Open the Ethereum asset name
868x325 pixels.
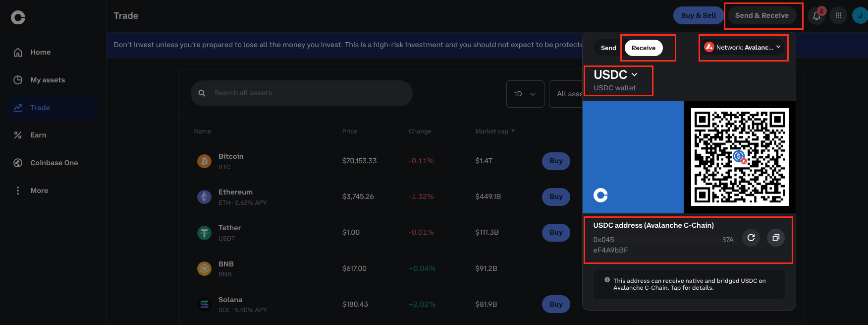[x=235, y=192]
